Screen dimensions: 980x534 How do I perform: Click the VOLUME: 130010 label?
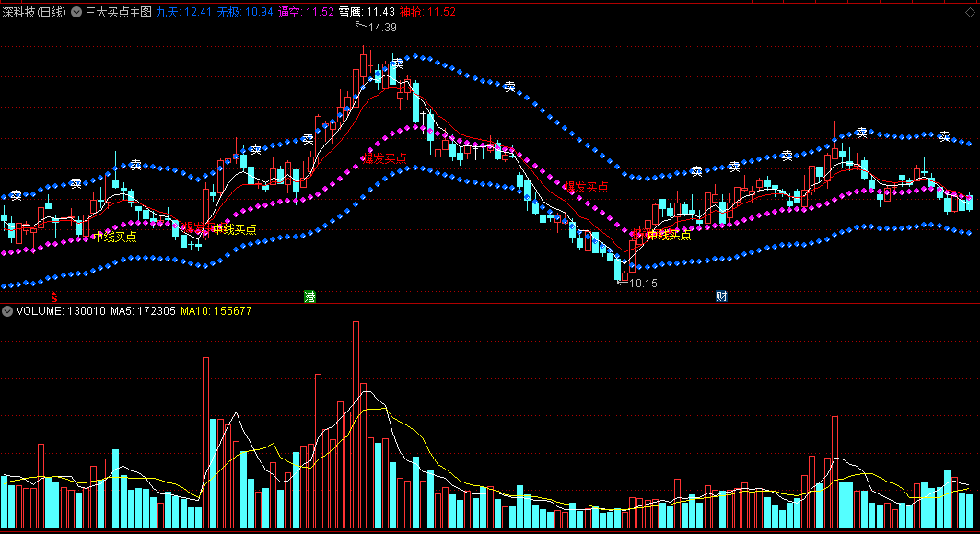61,311
